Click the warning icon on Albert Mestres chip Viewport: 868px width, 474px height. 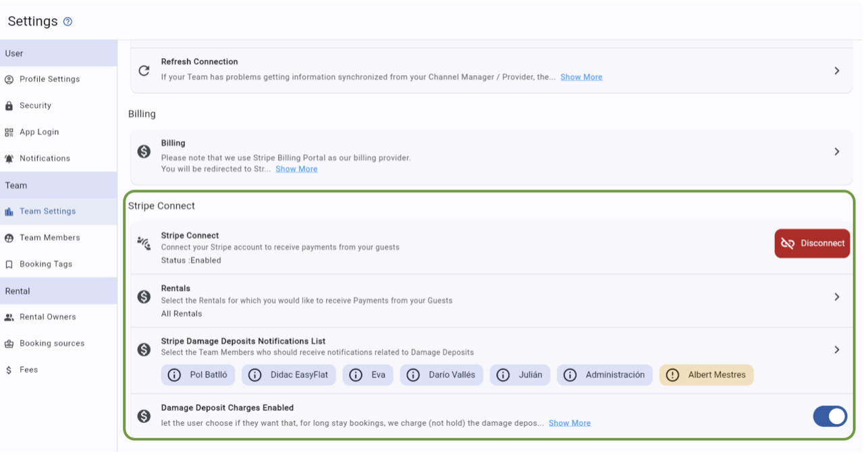tap(672, 375)
